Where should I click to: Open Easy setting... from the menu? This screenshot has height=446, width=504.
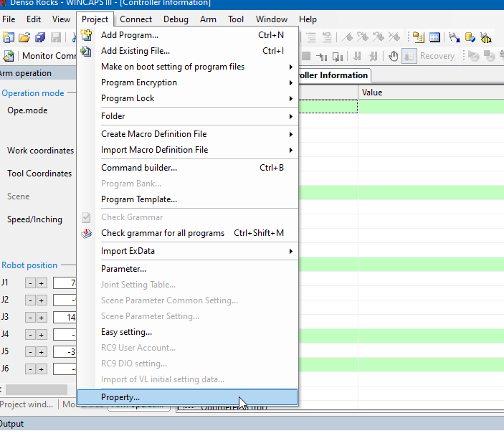click(x=188, y=332)
